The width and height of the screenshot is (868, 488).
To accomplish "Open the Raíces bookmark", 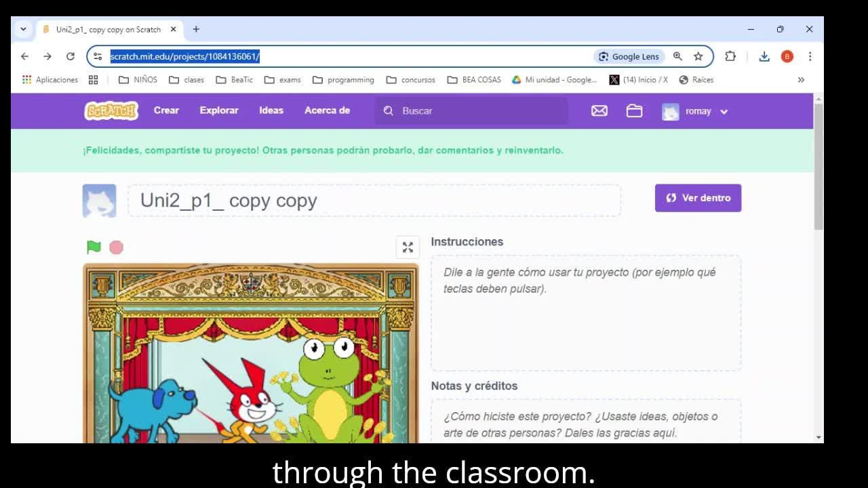I will click(x=696, y=79).
